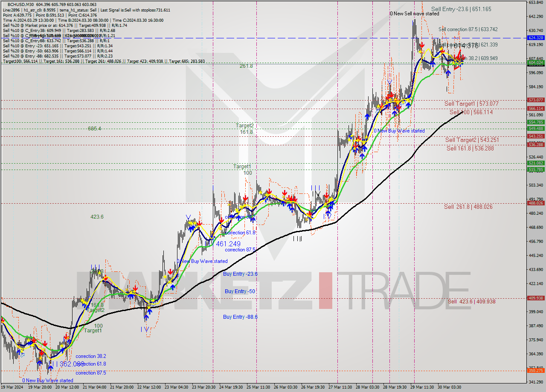546x392 pixels.
Task: Select the '0 New Sell wave started' annotation
Action: 414,14
